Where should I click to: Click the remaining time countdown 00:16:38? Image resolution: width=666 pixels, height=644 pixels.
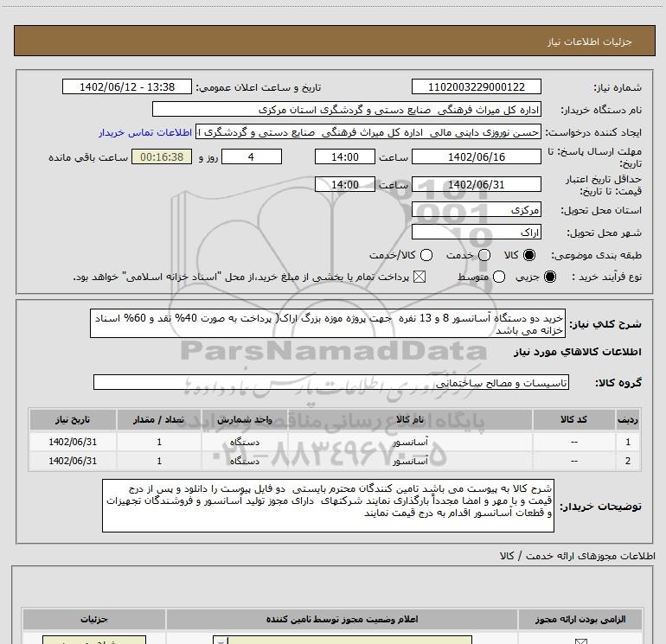(162, 156)
